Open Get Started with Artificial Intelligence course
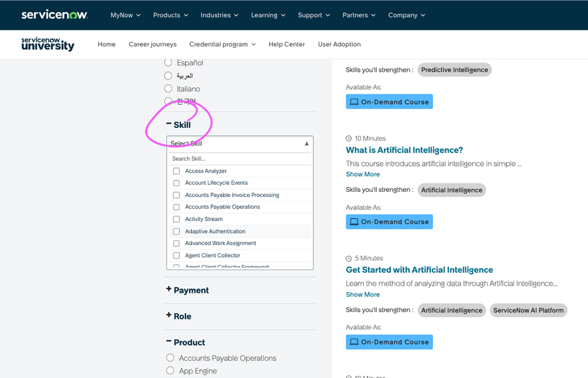588x378 pixels. (419, 269)
